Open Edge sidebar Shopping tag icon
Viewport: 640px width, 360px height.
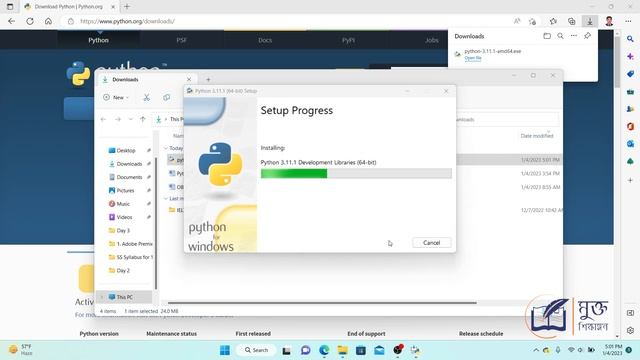pyautogui.click(x=630, y=74)
